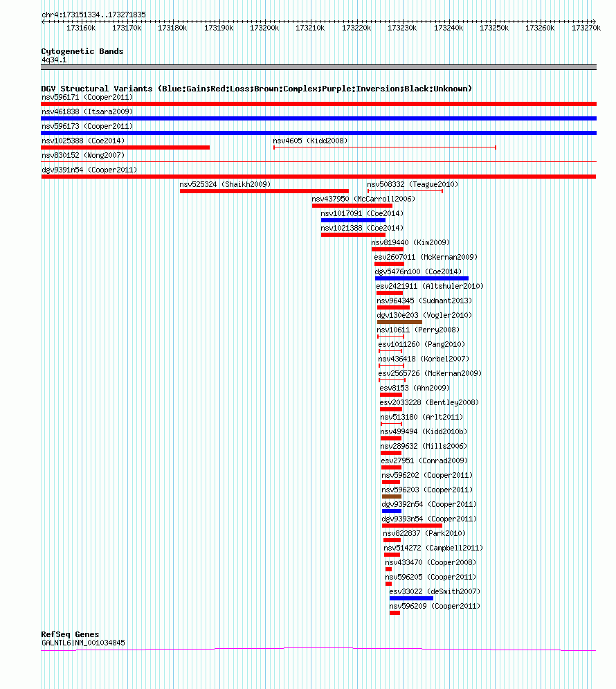The width and height of the screenshot is (616, 689).
Task: Click nsv822837 (Park2010) label
Action: 424,533
